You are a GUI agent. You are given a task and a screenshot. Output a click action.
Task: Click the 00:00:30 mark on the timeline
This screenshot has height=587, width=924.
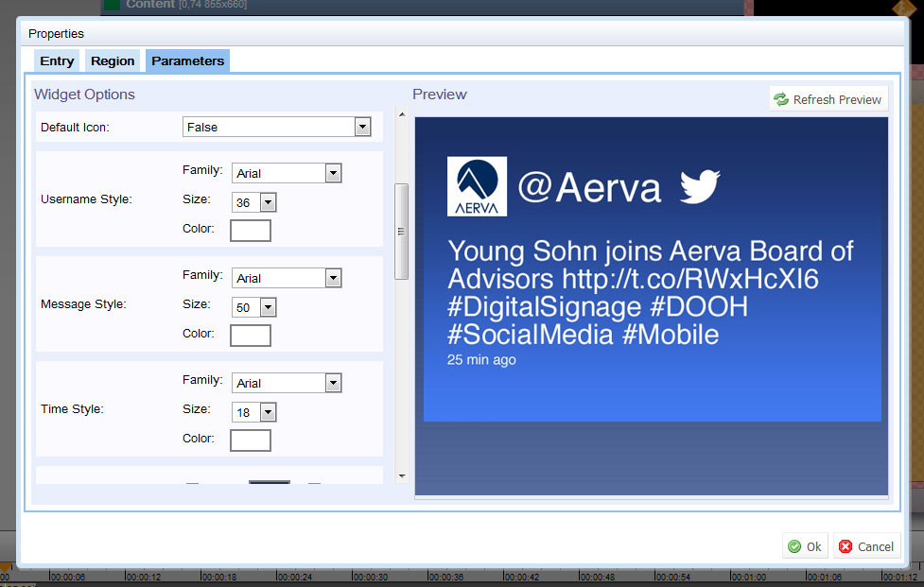pyautogui.click(x=370, y=577)
